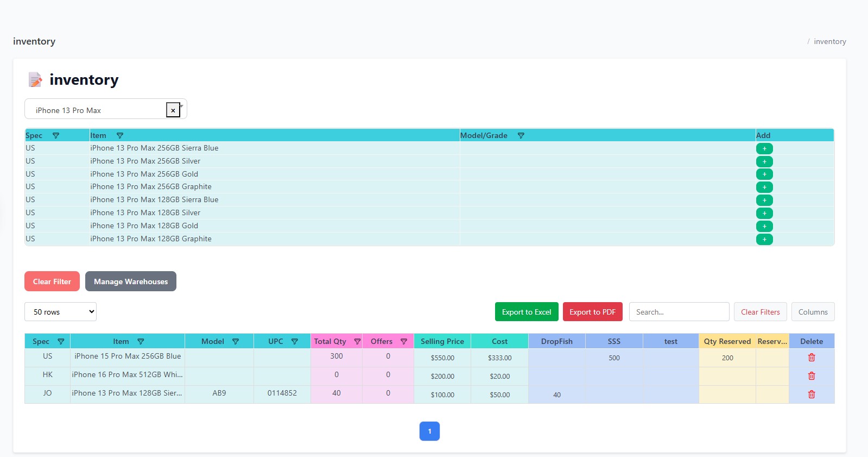Open Spec filter in inventory table

coord(61,341)
